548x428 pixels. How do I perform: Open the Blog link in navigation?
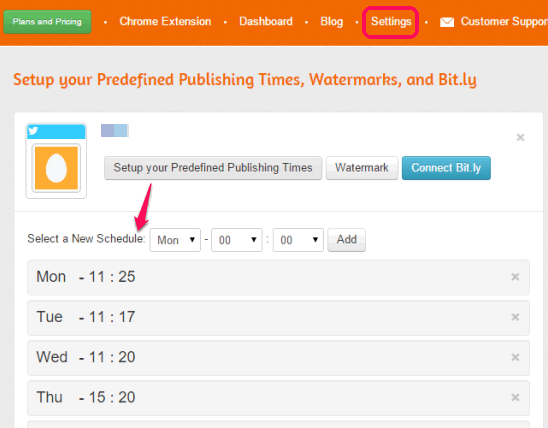332,22
